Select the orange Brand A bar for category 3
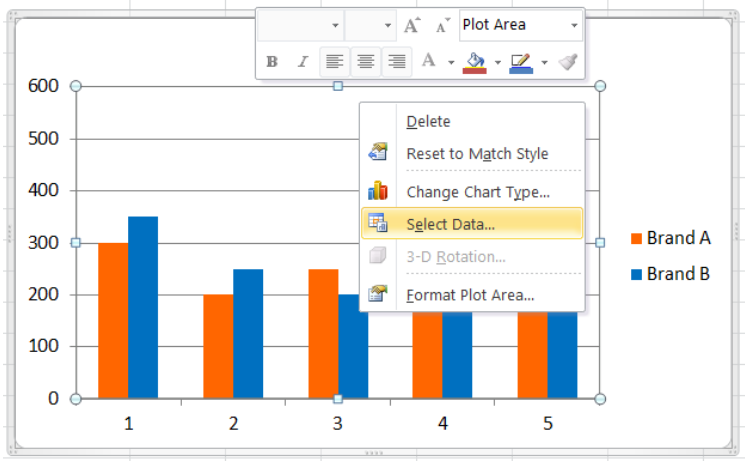 click(323, 334)
